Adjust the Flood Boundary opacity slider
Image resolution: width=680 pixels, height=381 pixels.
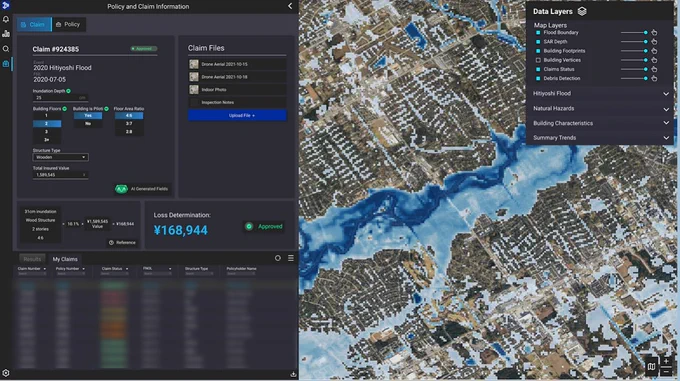[634, 33]
